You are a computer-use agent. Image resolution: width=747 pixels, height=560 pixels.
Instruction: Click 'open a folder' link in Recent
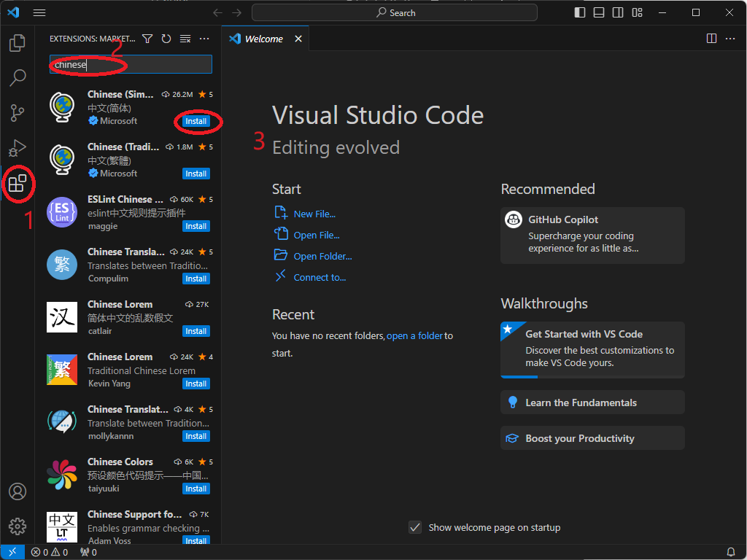tap(414, 335)
